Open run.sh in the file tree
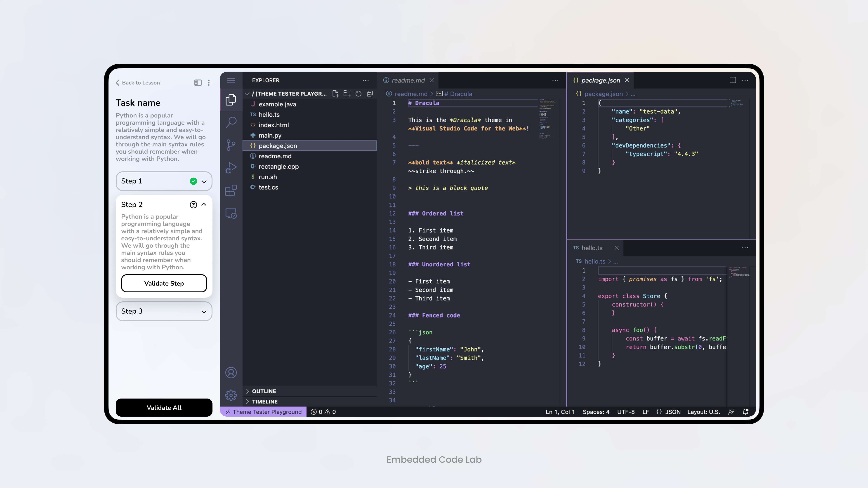Screen dimensions: 868x488 tap(309, 177)
